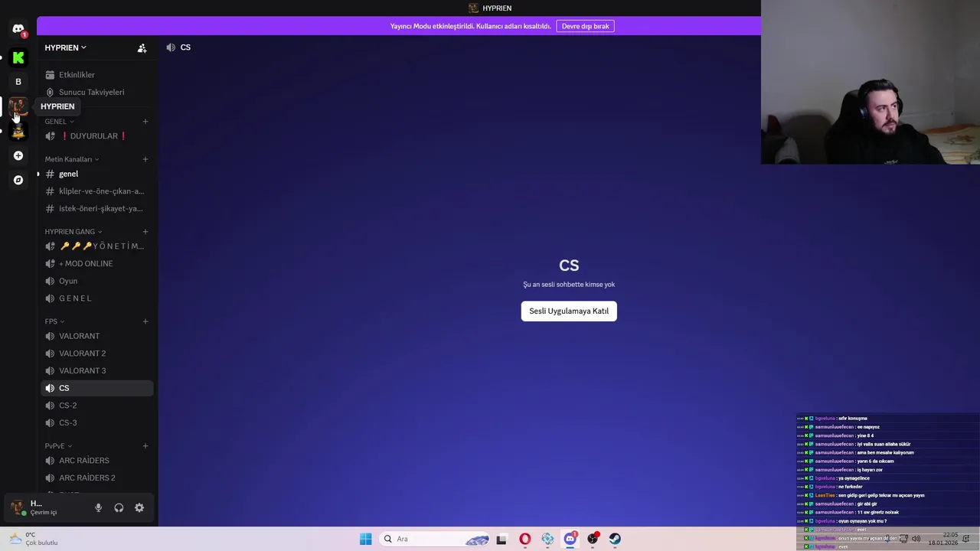Screen dimensions: 980x551
Task: Add a new server with plus icon
Action: point(18,155)
